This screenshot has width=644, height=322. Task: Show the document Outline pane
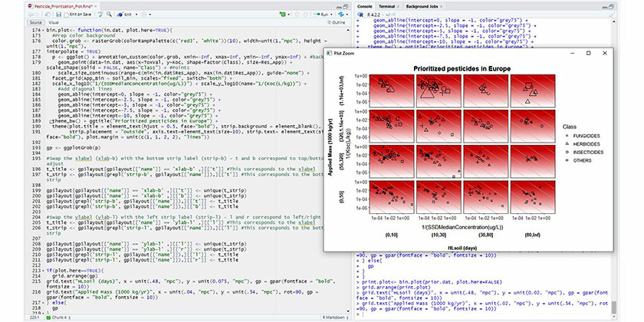point(337,22)
